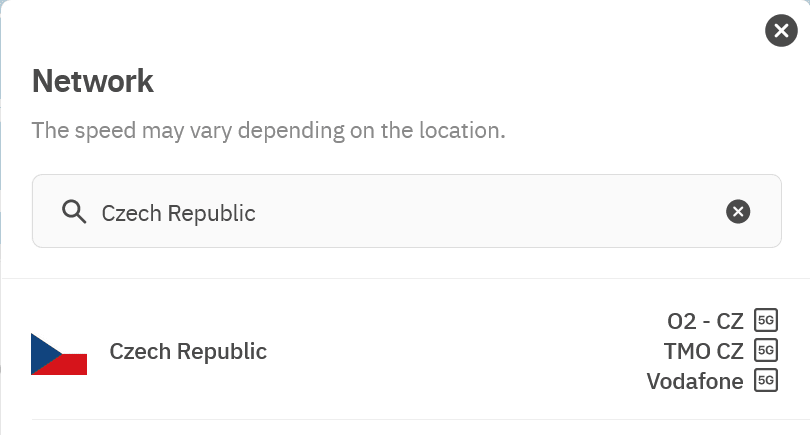Click the divider line below the search box

[405, 278]
